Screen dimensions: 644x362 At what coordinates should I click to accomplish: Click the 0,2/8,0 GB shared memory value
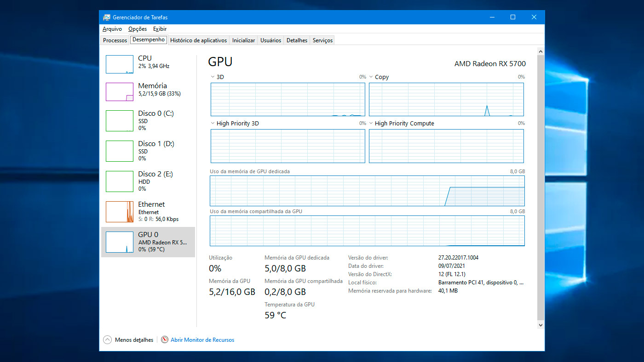[285, 292]
